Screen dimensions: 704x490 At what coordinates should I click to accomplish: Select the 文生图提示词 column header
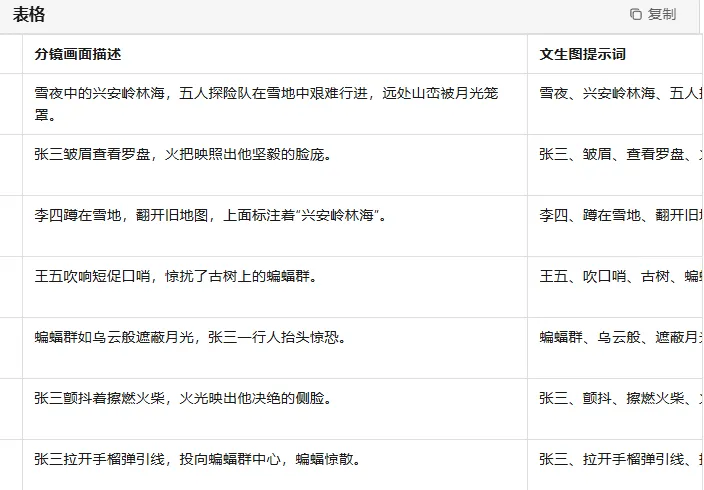[x=615, y=54]
